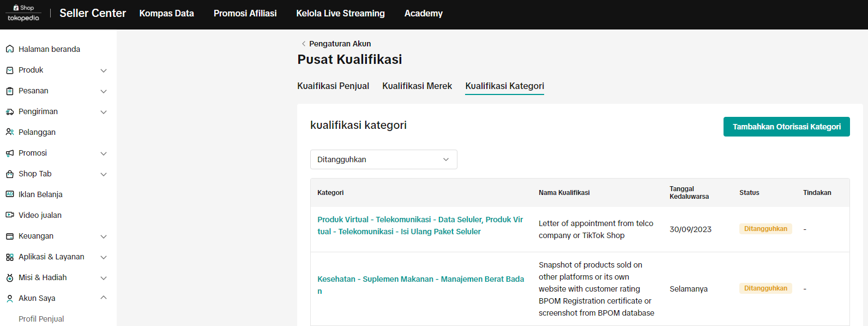Expand the Produk sidebar section
This screenshot has height=326, width=868.
point(104,70)
